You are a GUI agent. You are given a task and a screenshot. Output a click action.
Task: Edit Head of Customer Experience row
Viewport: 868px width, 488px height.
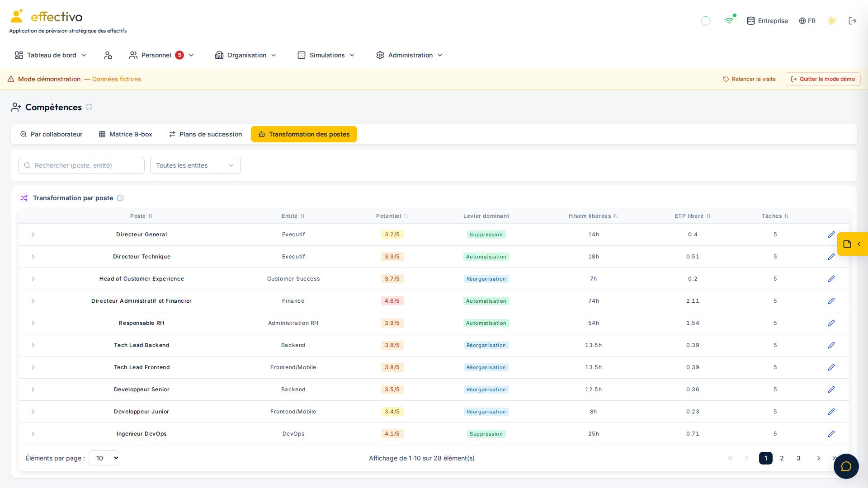pyautogui.click(x=831, y=279)
